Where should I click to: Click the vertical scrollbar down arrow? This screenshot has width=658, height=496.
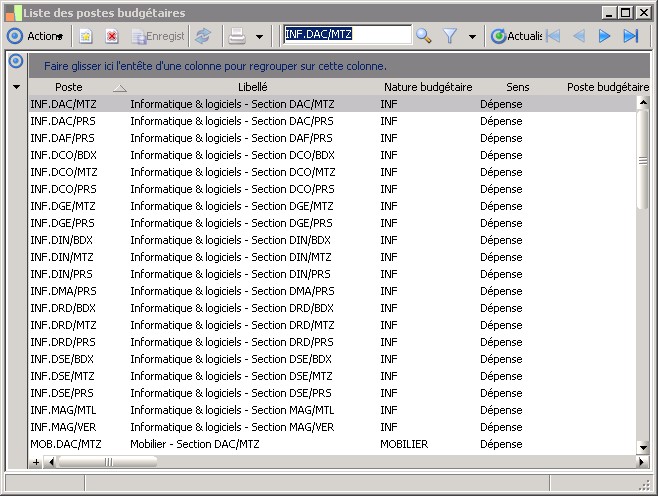[643, 448]
